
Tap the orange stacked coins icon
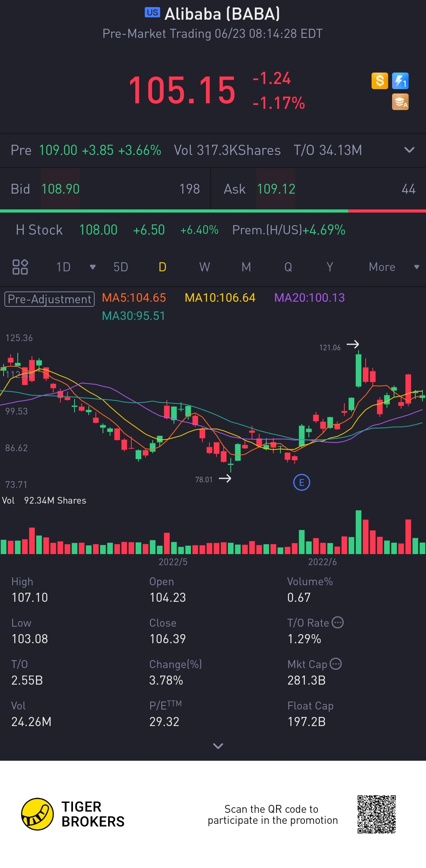400,102
